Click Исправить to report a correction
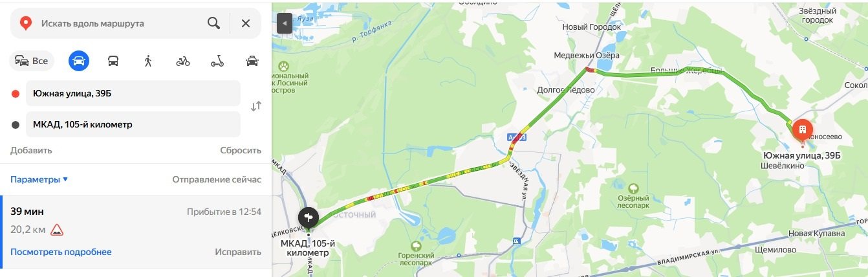The image size is (868, 277). [x=238, y=252]
